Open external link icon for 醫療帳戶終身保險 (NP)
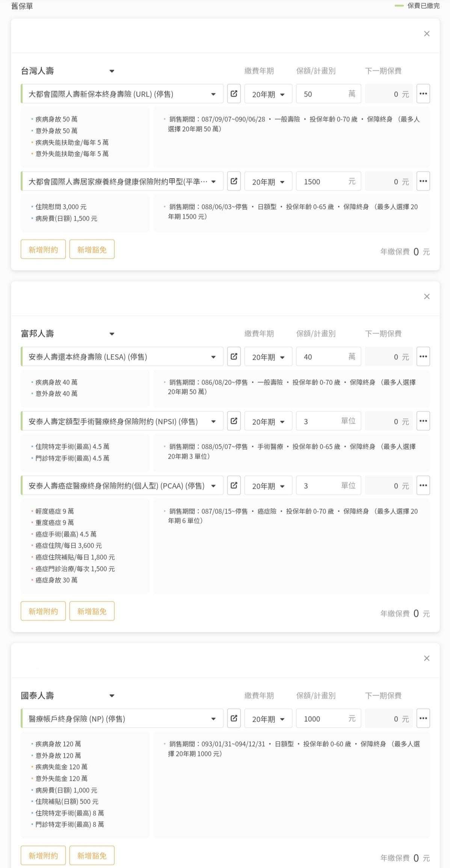Viewport: 450px width, 868px height. pyautogui.click(x=234, y=718)
